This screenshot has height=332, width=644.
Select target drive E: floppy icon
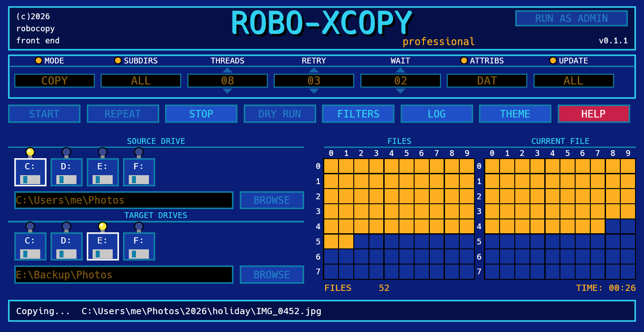coord(103,246)
